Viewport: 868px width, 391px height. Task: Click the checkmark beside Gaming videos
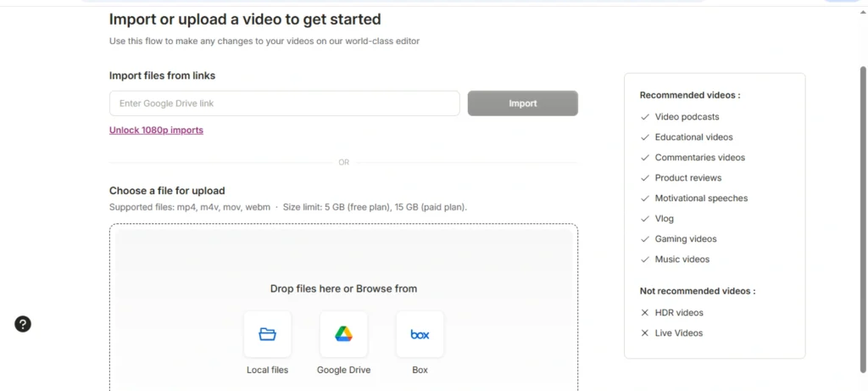[645, 239]
